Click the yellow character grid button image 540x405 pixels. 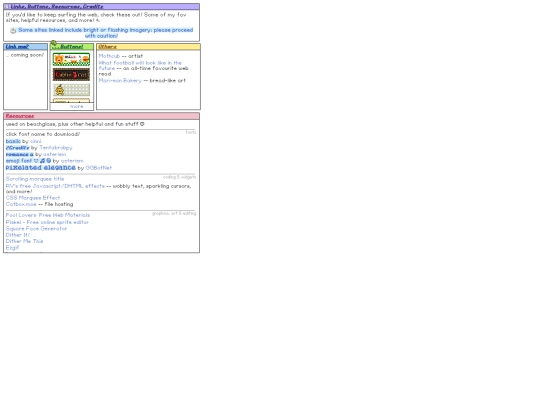[x=71, y=90]
